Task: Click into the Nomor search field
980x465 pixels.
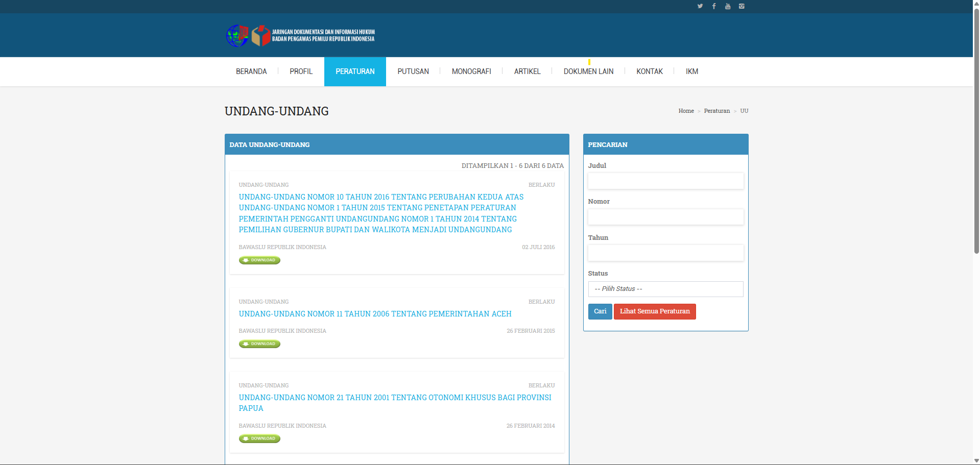Action: click(665, 217)
